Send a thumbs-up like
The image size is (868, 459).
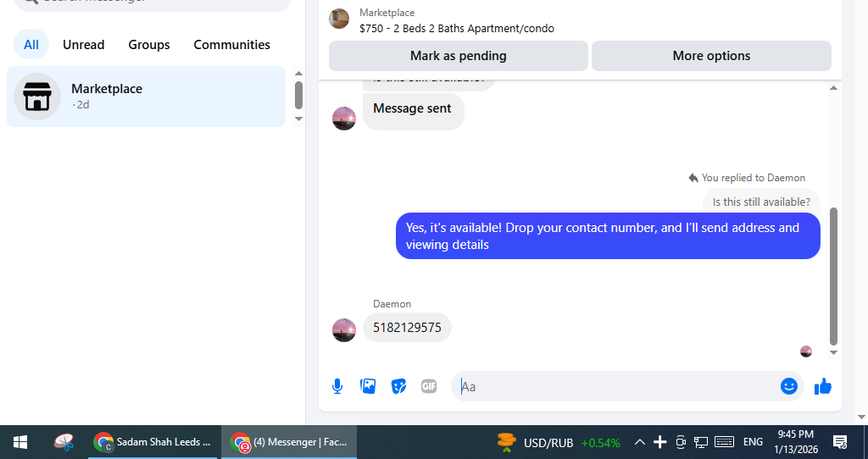tap(823, 386)
